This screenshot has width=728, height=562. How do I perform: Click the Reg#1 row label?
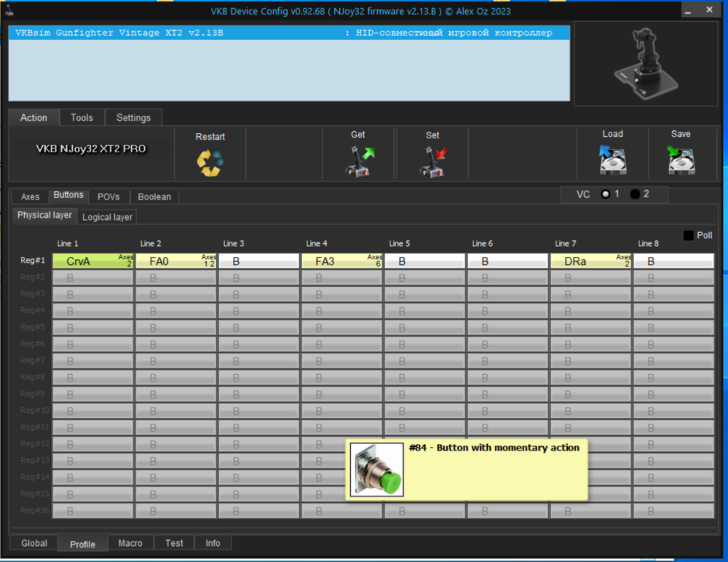tap(33, 260)
